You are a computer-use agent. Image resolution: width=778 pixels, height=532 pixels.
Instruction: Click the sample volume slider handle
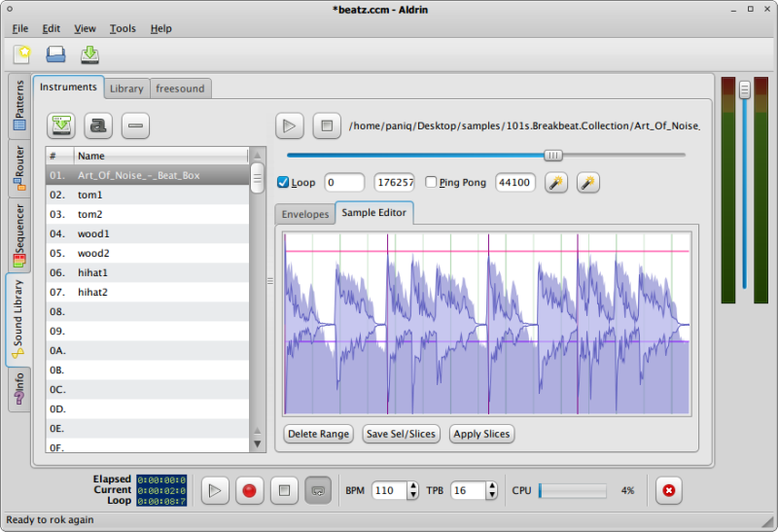(552, 155)
